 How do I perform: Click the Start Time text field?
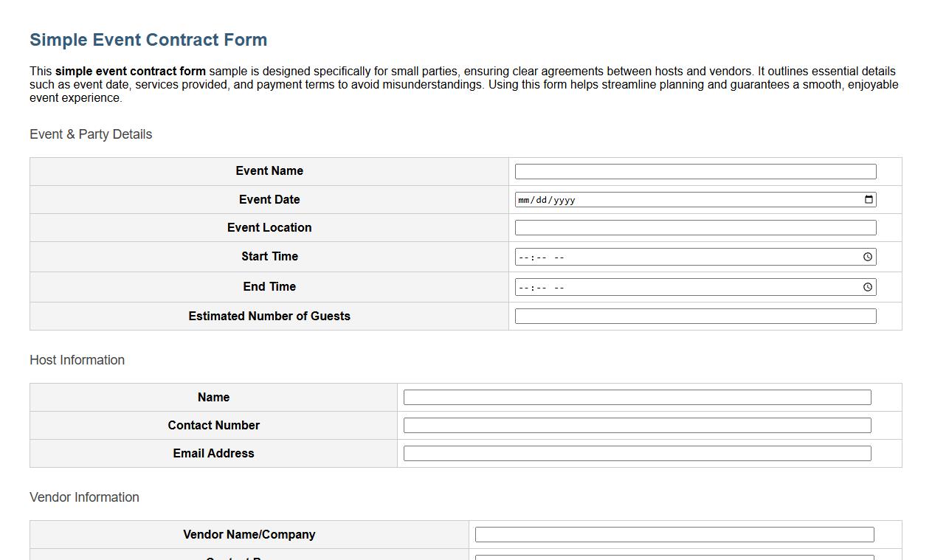tap(664, 256)
